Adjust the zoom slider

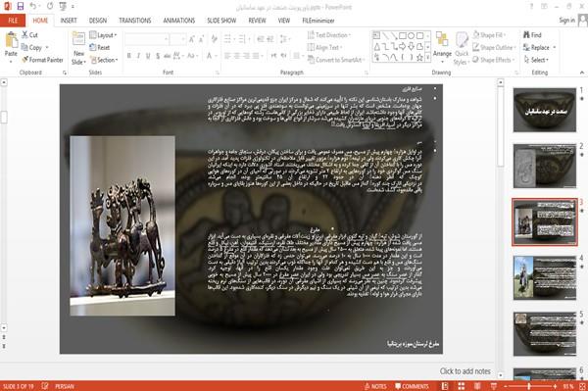click(x=529, y=386)
